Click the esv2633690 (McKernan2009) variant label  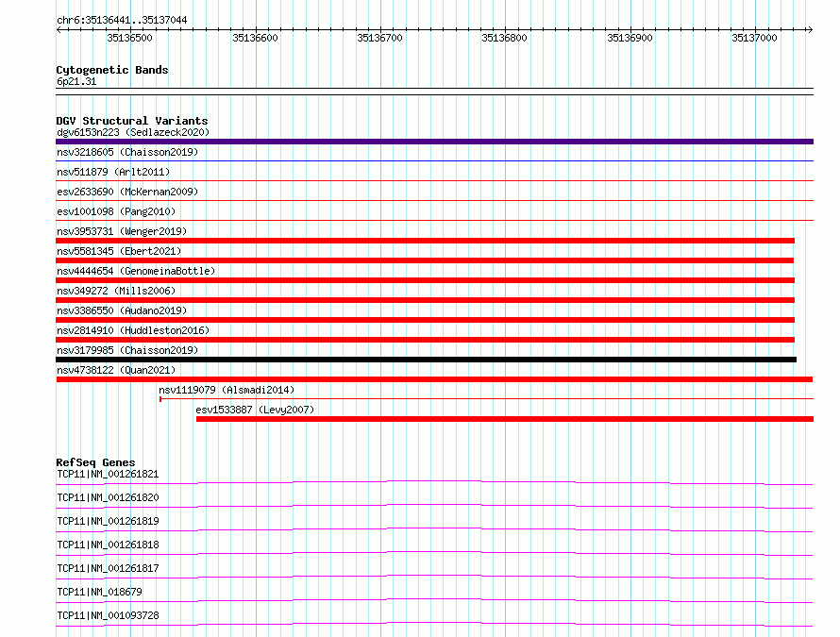click(x=127, y=192)
